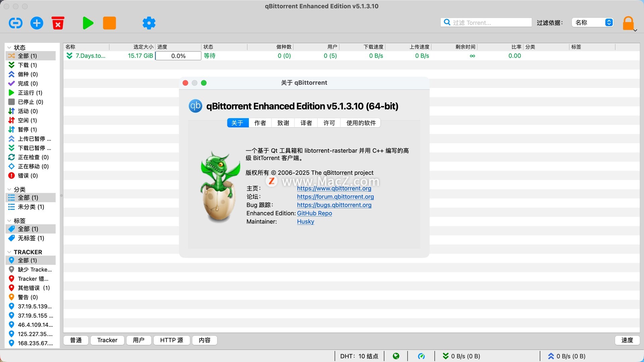Open the 许可 license tab

tap(329, 123)
